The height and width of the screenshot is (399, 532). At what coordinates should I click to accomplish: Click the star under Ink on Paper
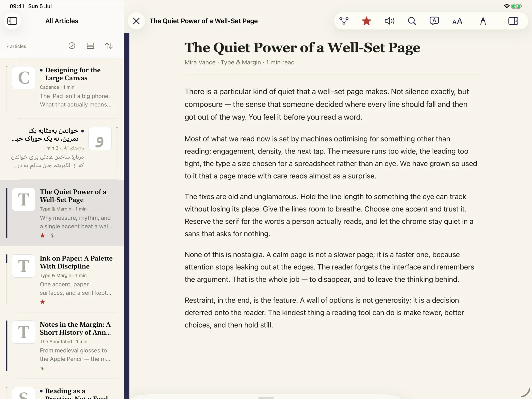click(x=43, y=302)
